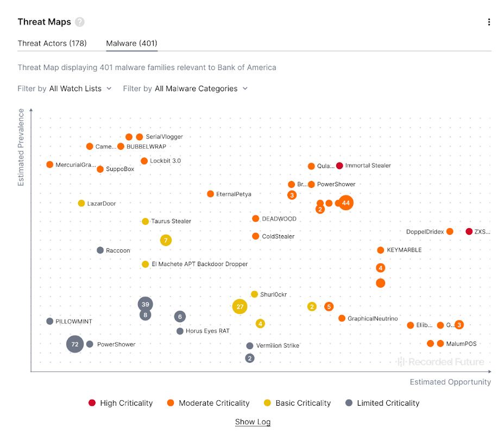Open the help icon beside Threat Maps
This screenshot has width=504, height=441.
(x=80, y=22)
